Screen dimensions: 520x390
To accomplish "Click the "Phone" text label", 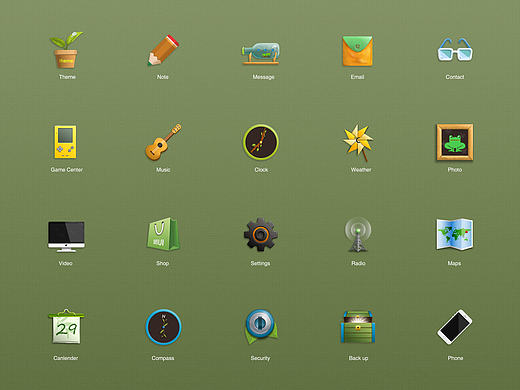I will [x=455, y=358].
